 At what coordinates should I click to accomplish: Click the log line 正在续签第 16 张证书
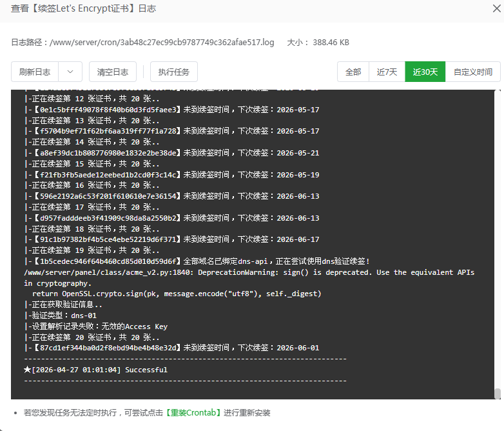[x=92, y=185]
